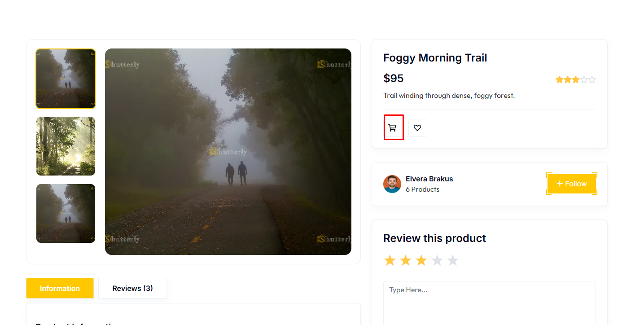Follow seller Elvera Brakus
This screenshot has width=644, height=325.
pos(571,184)
